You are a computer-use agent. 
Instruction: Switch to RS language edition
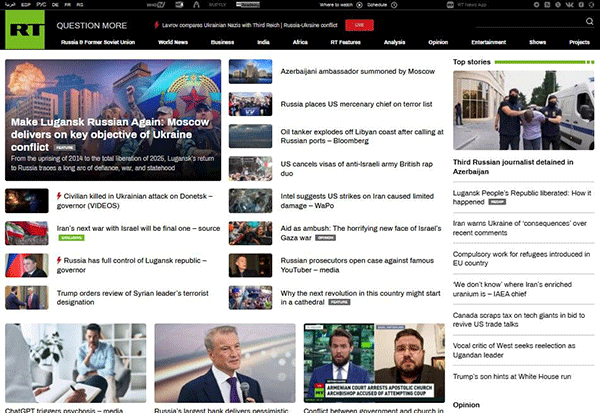(80, 5)
